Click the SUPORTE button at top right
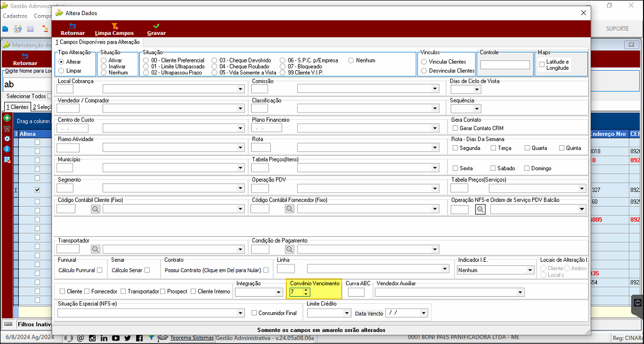644x344 pixels. pyautogui.click(x=617, y=29)
